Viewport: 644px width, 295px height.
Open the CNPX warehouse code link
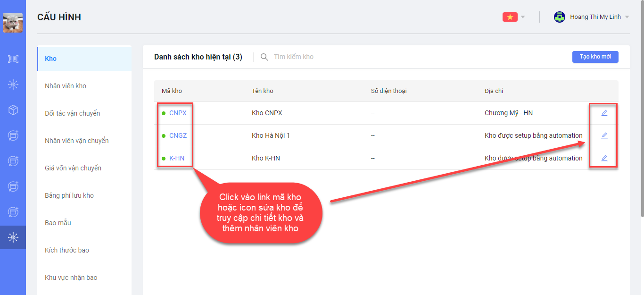click(178, 113)
